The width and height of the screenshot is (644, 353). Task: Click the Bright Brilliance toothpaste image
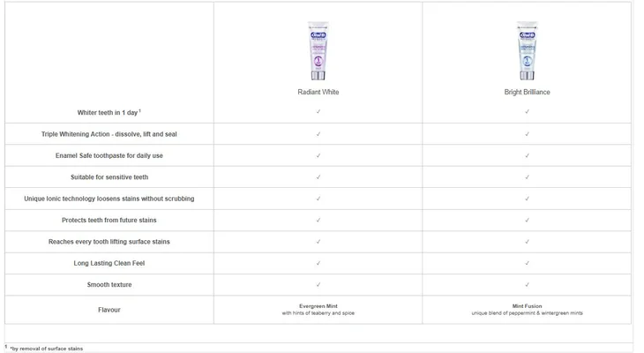(x=527, y=49)
